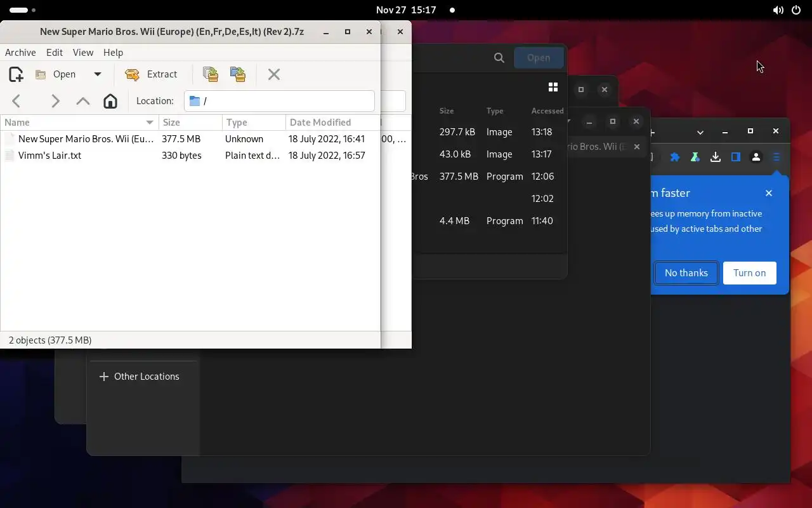Image resolution: width=812 pixels, height=508 pixels.
Task: Open the clock showing Nov 27 15:17
Action: [x=406, y=10]
